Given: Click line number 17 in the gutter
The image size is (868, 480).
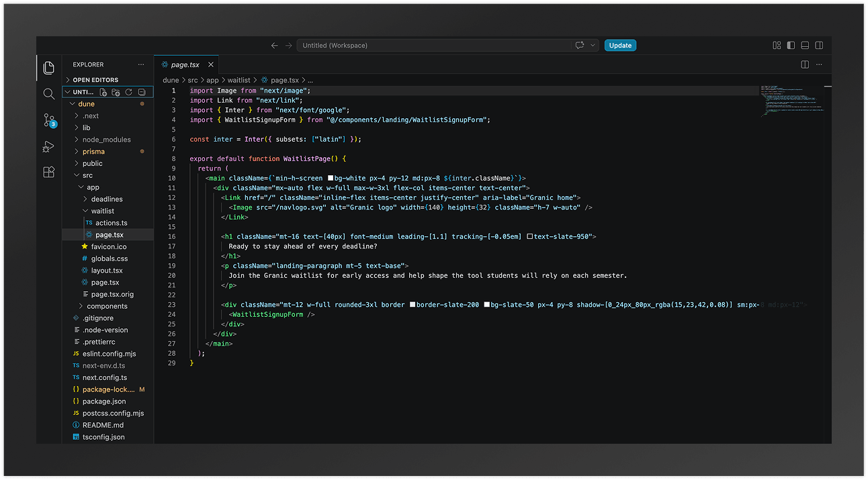Looking at the screenshot, I should [x=172, y=246].
